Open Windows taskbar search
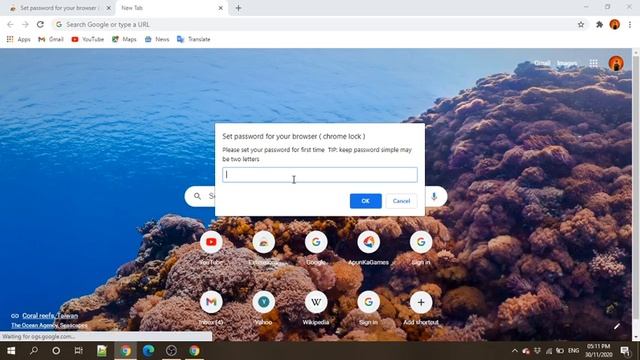 click(34, 351)
